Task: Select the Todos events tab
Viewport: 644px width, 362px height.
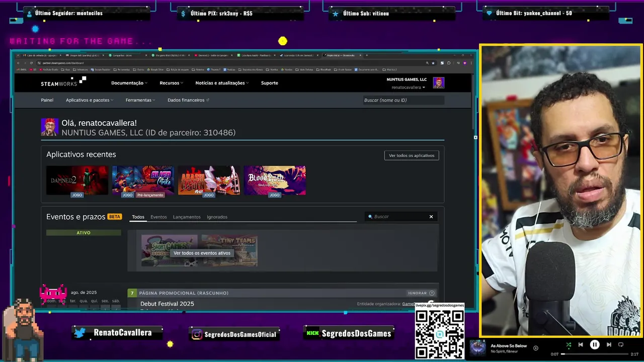Action: pyautogui.click(x=138, y=217)
